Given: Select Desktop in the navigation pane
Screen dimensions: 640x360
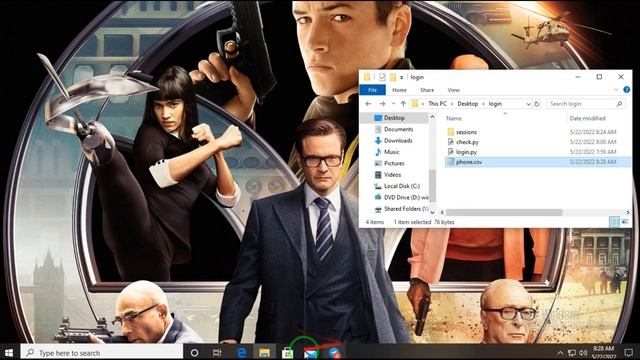Looking at the screenshot, I should (x=394, y=118).
